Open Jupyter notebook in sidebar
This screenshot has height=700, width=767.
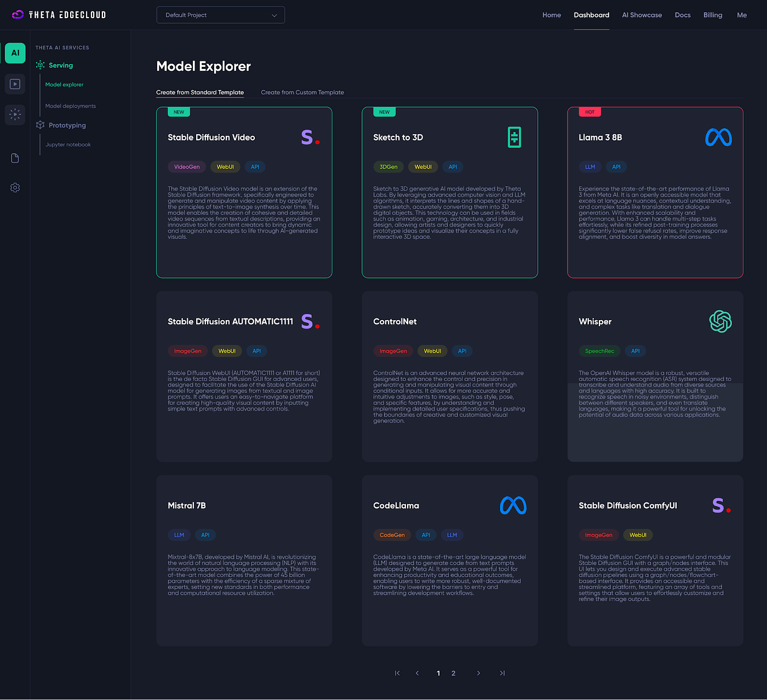(x=68, y=145)
